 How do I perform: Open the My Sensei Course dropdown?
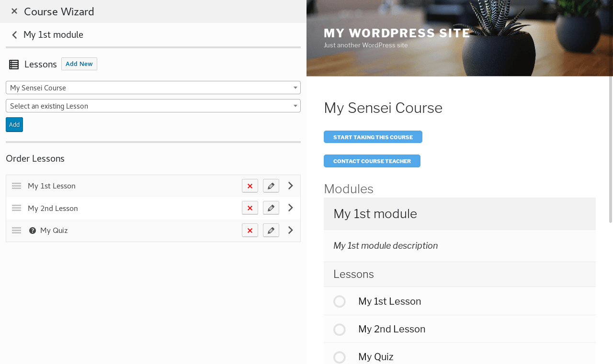[153, 88]
